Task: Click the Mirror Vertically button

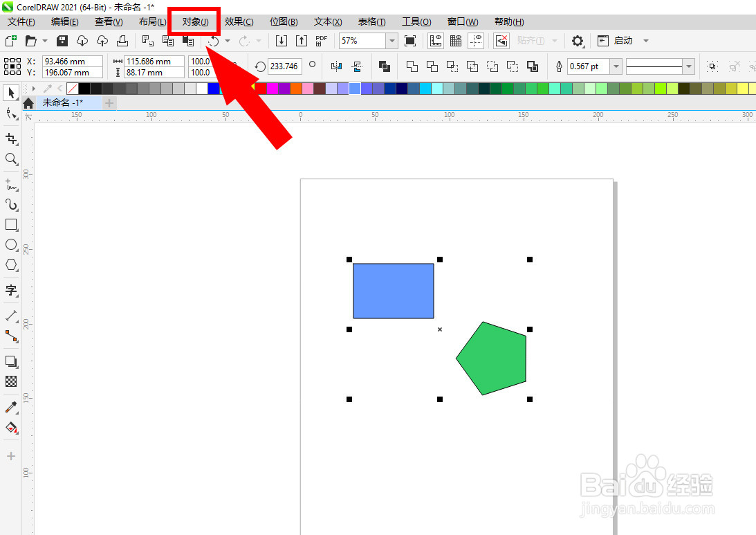Action: (x=357, y=66)
